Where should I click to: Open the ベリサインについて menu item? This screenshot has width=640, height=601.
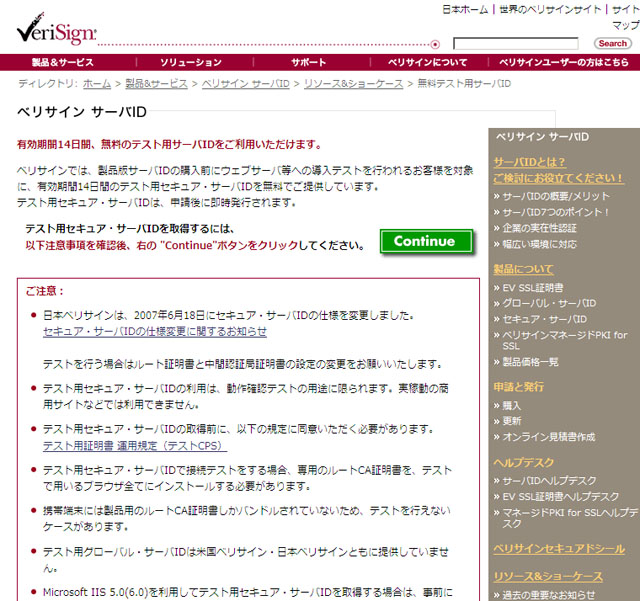coord(427,62)
